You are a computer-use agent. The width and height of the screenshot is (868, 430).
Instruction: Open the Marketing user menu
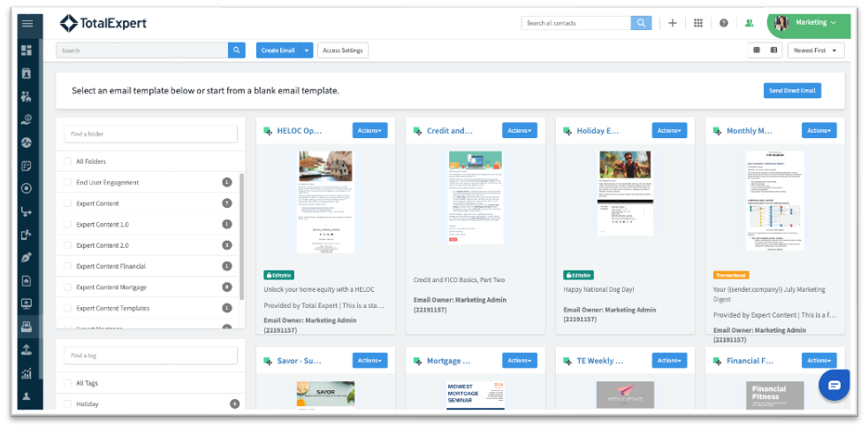tap(809, 23)
